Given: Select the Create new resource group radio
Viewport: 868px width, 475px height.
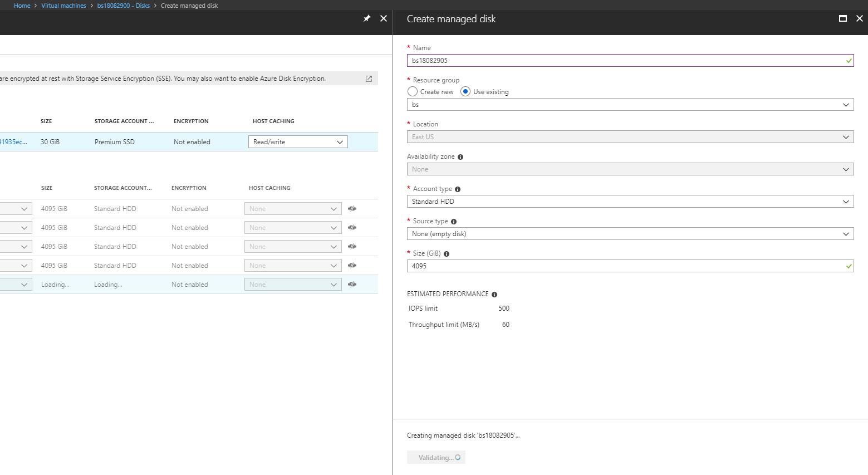Looking at the screenshot, I should pos(413,91).
